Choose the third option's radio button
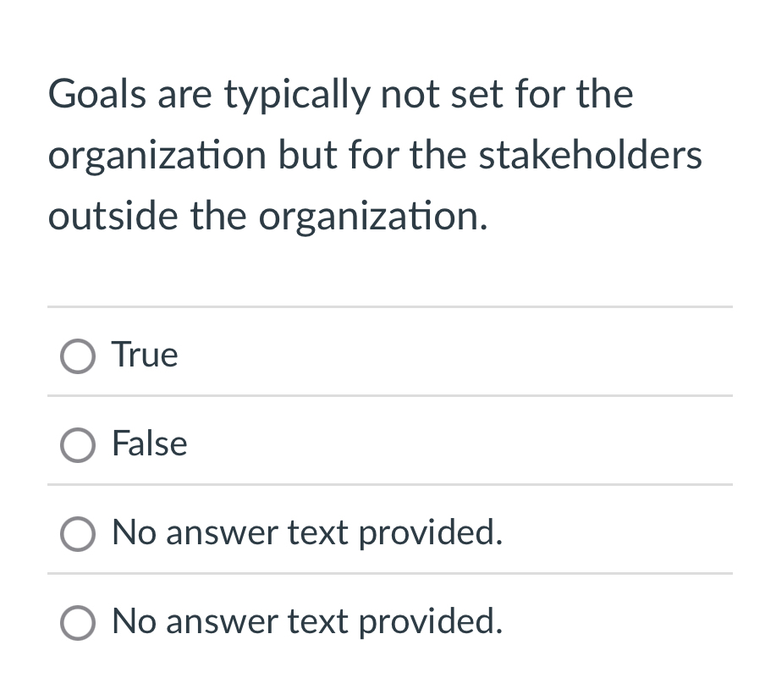Image resolution: width=776 pixels, height=700 pixels. 77,534
